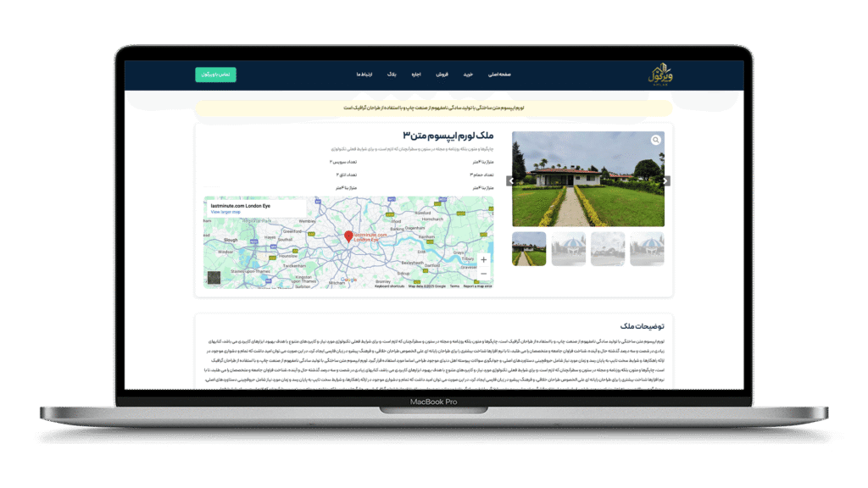868x488 pixels.
Task: Select the last faded gallery thumbnail
Action: 647,249
